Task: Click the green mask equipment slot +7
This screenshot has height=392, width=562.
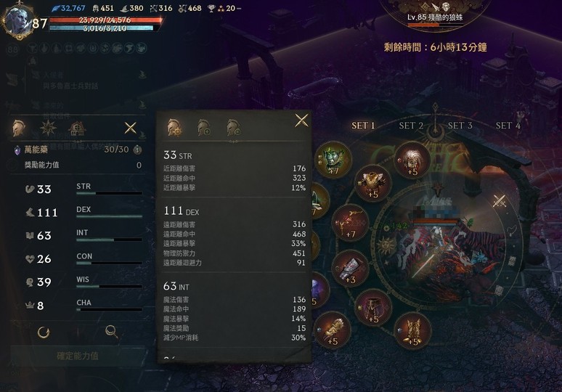Action: click(334, 160)
